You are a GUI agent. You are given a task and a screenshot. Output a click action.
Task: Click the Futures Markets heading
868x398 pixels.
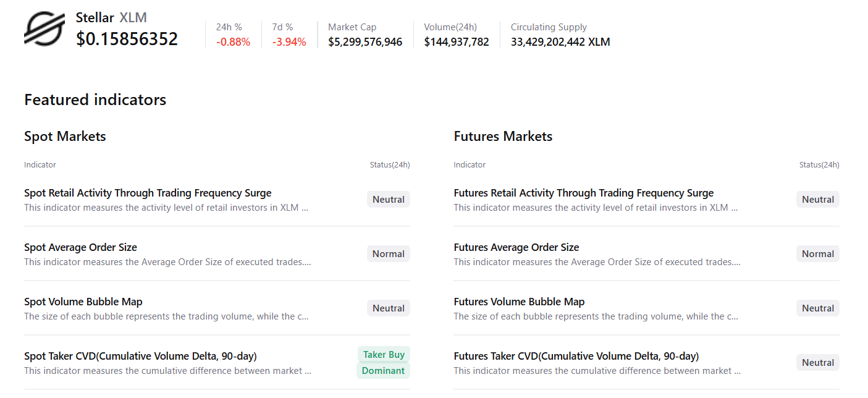pyautogui.click(x=503, y=136)
